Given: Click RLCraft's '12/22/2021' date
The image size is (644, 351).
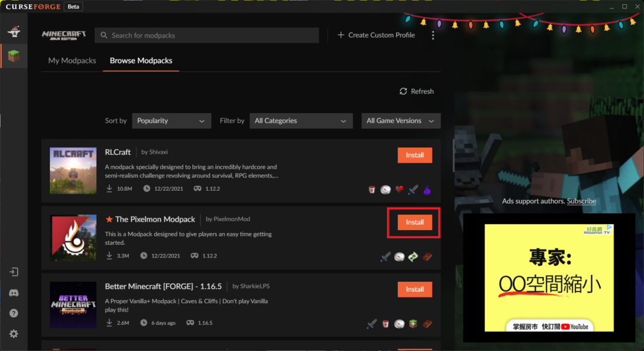Looking at the screenshot, I should 169,189.
